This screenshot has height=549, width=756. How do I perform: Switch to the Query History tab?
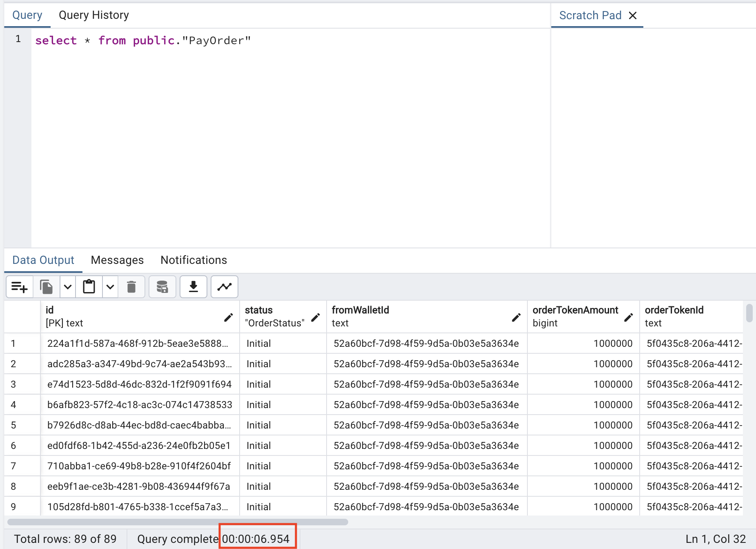pos(94,15)
